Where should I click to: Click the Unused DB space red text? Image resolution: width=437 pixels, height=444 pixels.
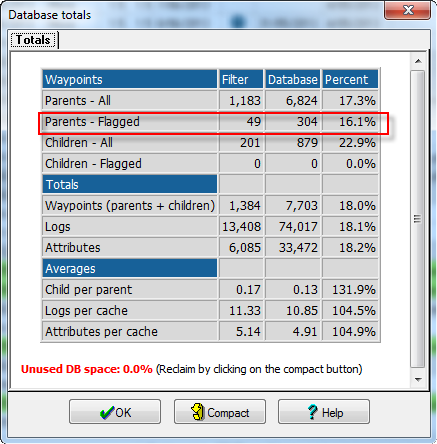[x=87, y=369]
